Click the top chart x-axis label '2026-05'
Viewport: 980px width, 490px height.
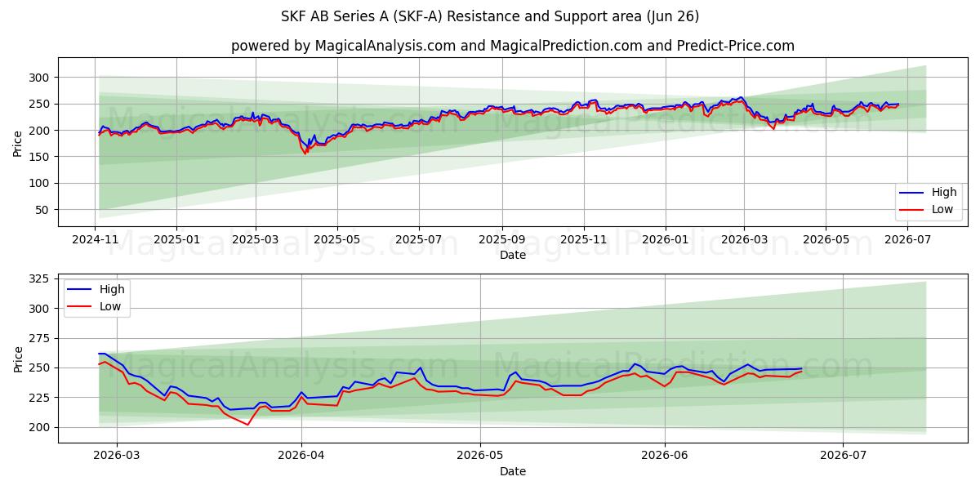[825, 239]
